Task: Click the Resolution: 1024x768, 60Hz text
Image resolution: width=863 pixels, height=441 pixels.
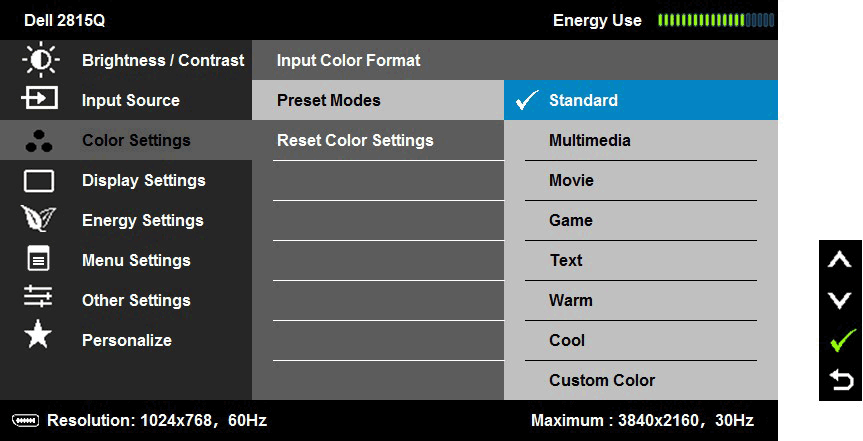Action: pyautogui.click(x=157, y=421)
